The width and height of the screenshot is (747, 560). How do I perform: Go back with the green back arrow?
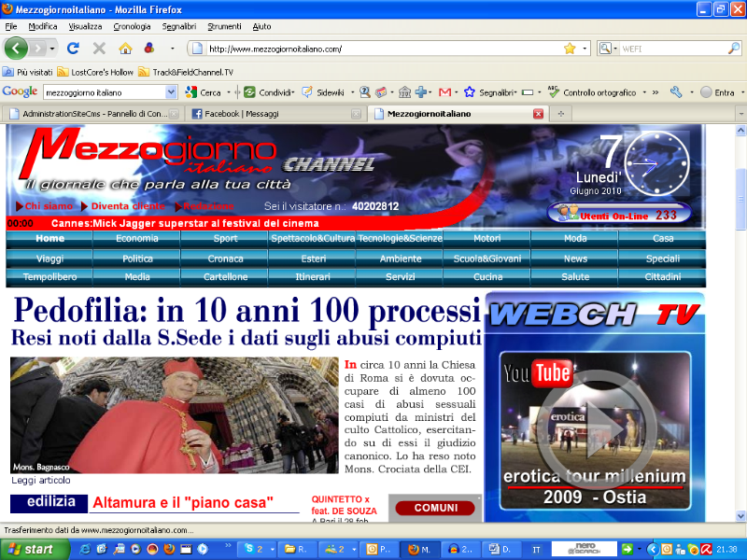pyautogui.click(x=16, y=49)
